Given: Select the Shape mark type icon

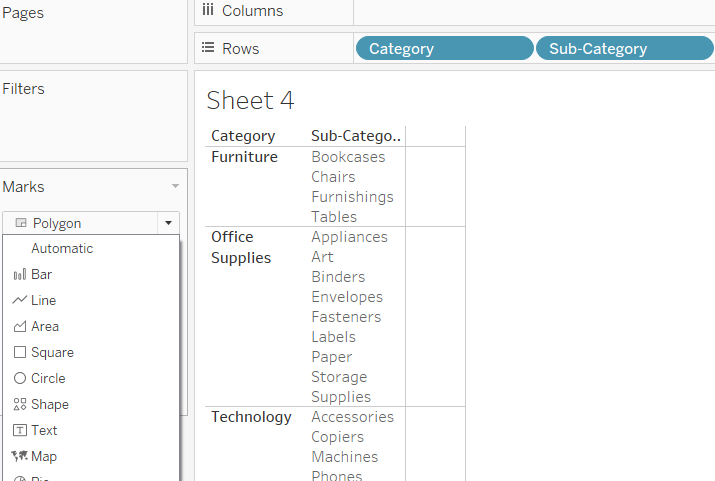Looking at the screenshot, I should [20, 404].
